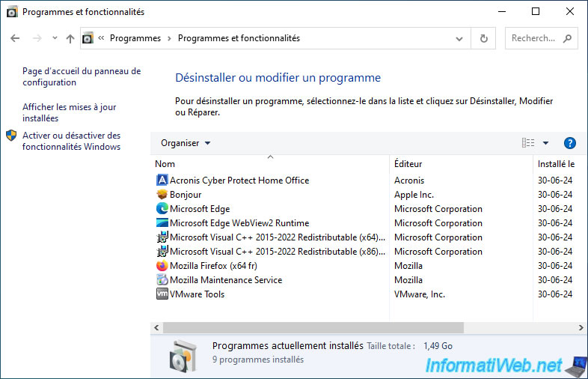Click the shield icon beside Windows features
This screenshot has height=379, width=588.
[x=11, y=136]
